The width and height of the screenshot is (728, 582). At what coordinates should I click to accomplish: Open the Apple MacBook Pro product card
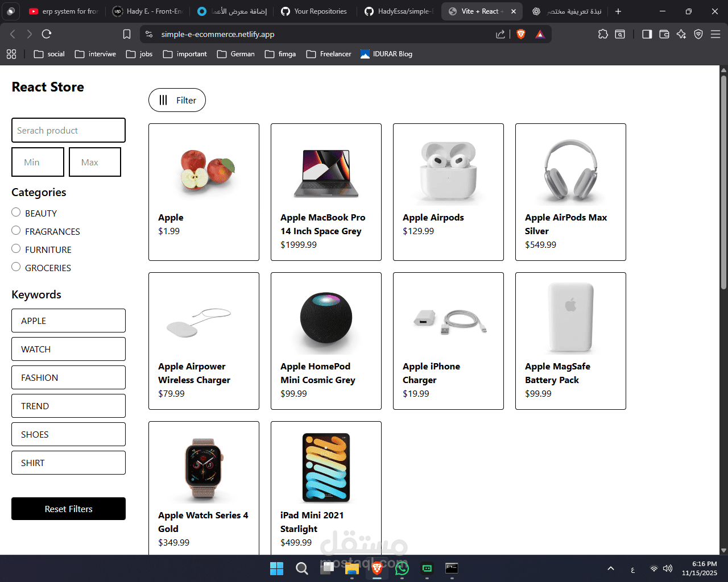click(326, 192)
